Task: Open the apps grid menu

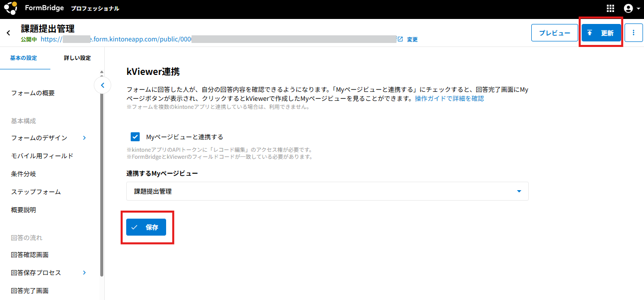Action: point(610,8)
